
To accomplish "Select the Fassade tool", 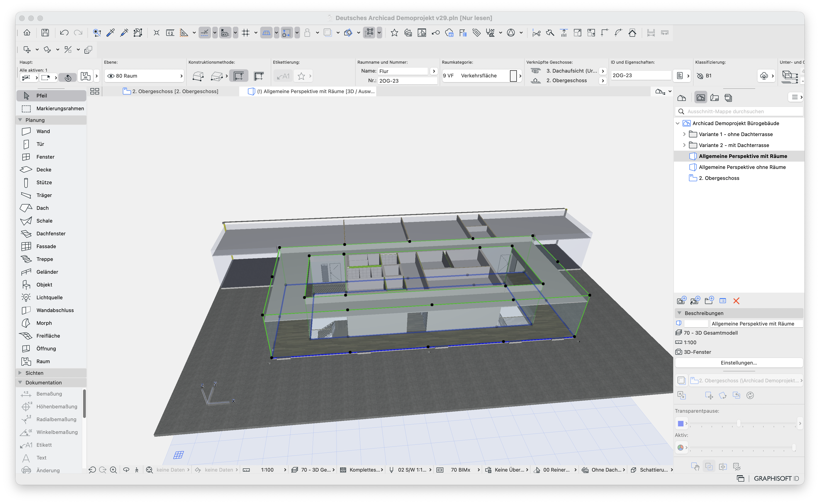I will [x=51, y=246].
